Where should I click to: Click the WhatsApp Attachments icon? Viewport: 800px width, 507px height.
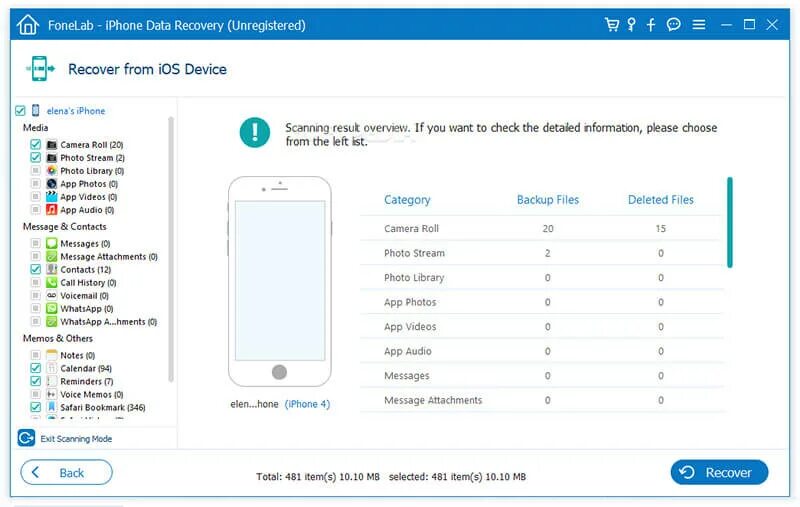52,321
